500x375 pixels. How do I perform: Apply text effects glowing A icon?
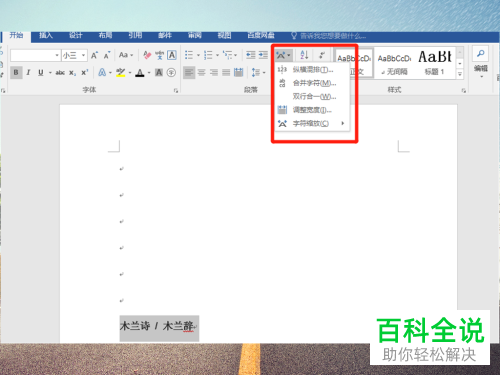102,72
